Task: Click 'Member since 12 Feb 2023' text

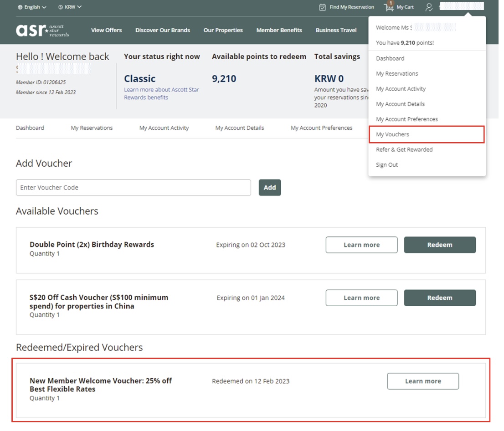Action: [46, 92]
